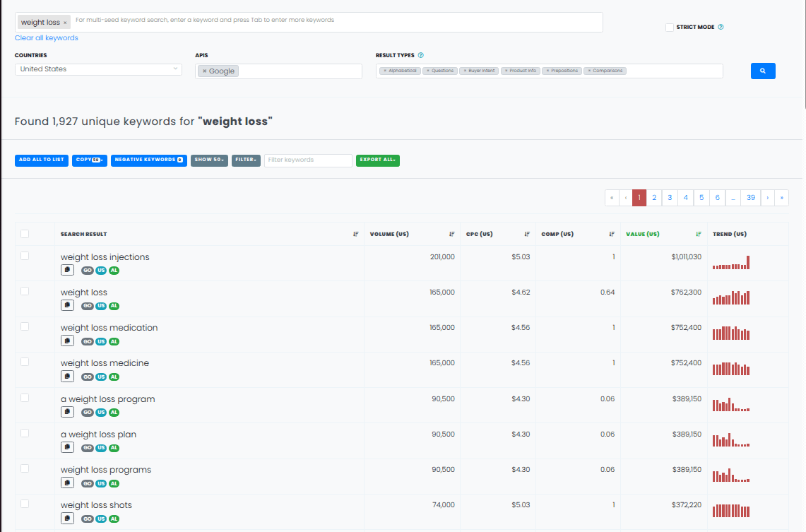Click the $1,011,030 value cell

point(686,257)
